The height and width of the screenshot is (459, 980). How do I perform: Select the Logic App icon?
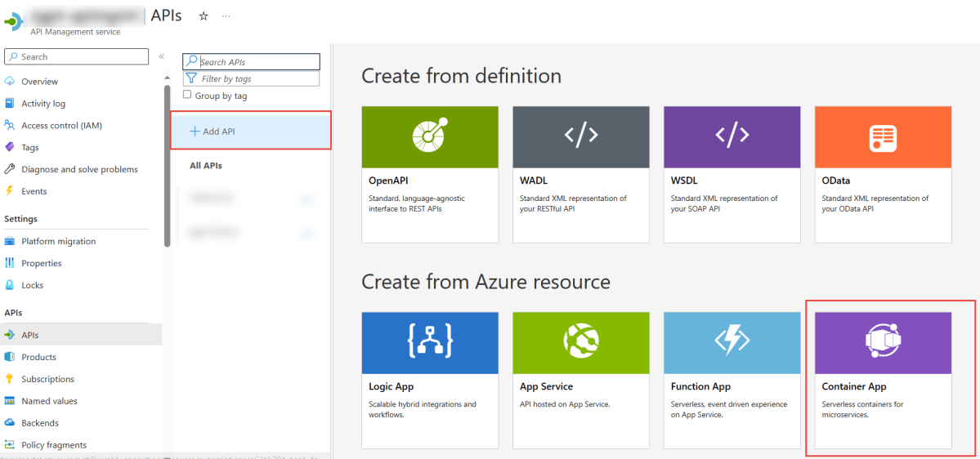[x=430, y=342]
